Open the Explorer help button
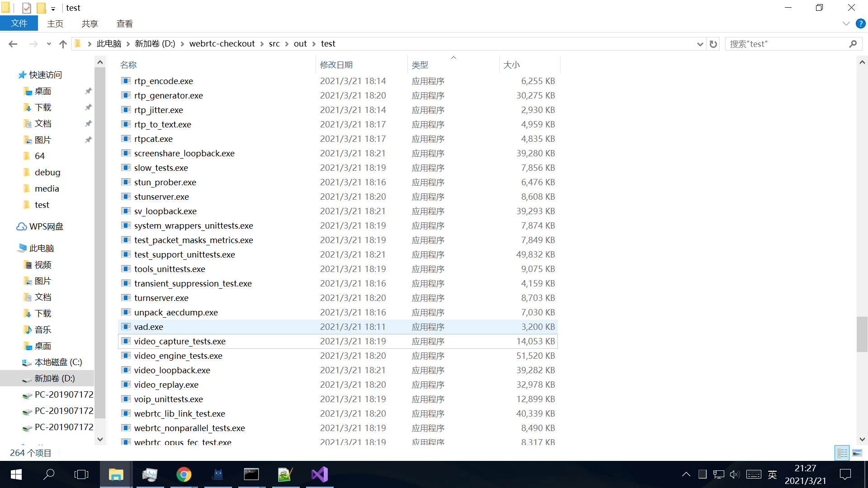868x488 pixels. click(860, 23)
